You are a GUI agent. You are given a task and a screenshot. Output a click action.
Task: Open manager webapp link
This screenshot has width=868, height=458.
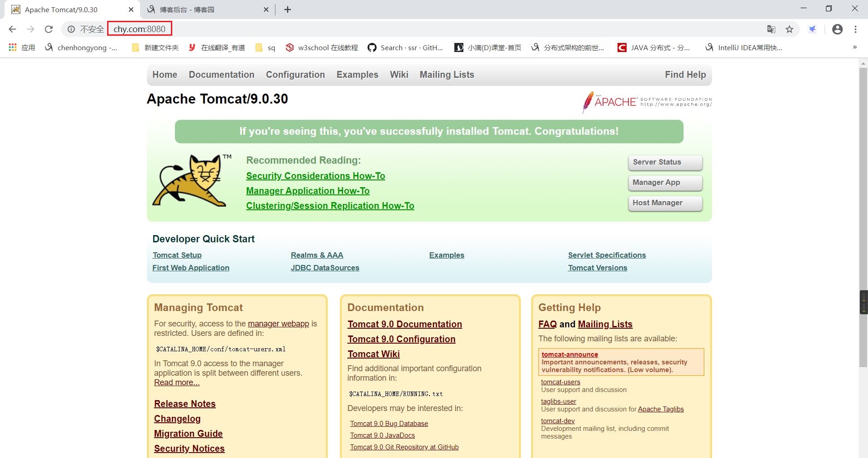(278, 324)
